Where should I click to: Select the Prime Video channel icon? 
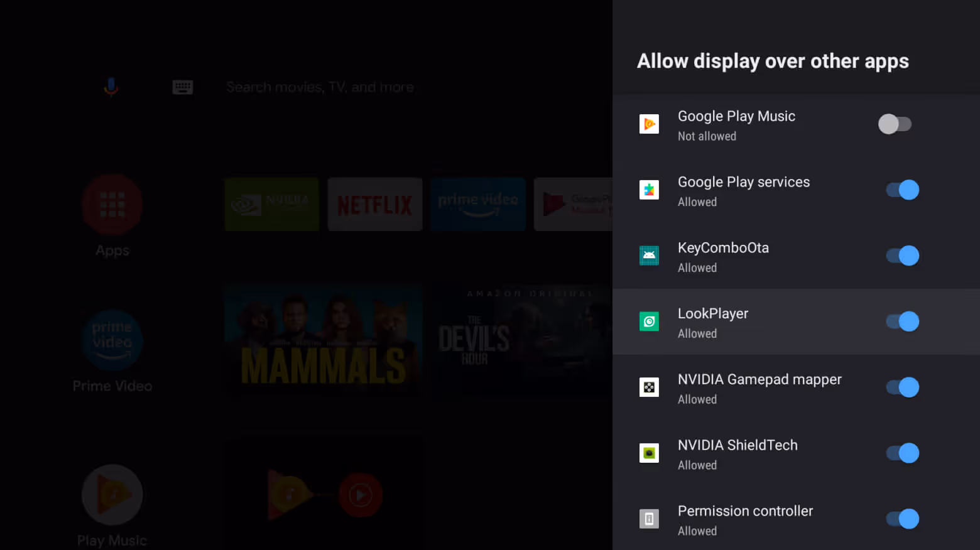112,341
